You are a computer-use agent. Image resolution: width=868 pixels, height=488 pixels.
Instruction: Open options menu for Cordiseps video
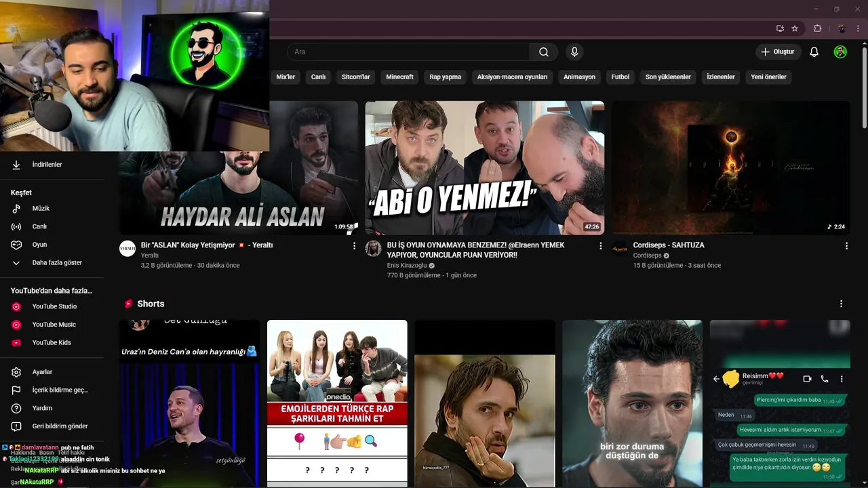[x=846, y=246]
